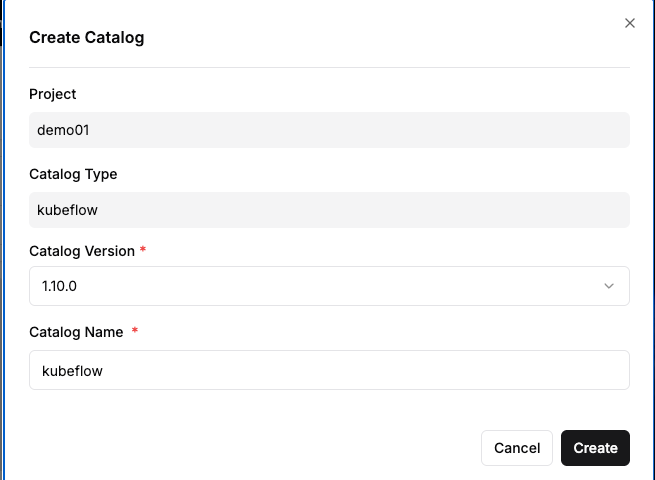
Task: Click the kubeflow text under Catalog Type
Action: [x=67, y=210]
